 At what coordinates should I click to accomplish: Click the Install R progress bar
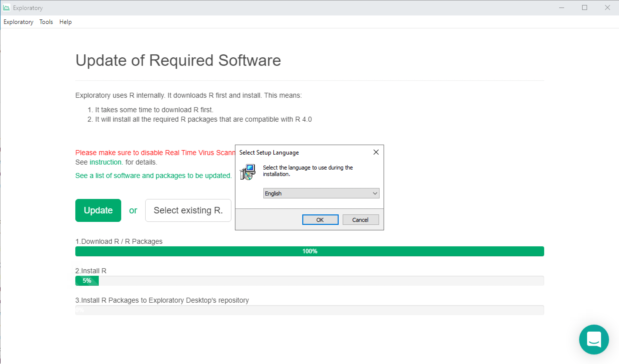[309, 280]
